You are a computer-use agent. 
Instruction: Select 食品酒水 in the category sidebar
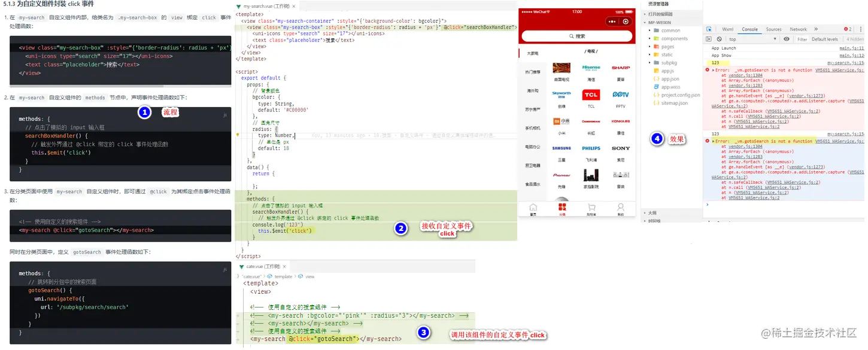[x=533, y=184]
